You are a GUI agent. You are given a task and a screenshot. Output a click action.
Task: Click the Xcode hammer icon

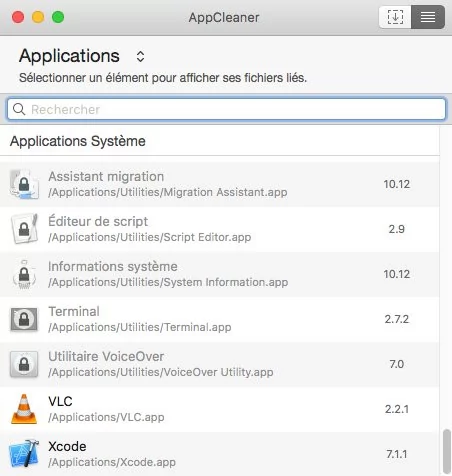click(24, 454)
